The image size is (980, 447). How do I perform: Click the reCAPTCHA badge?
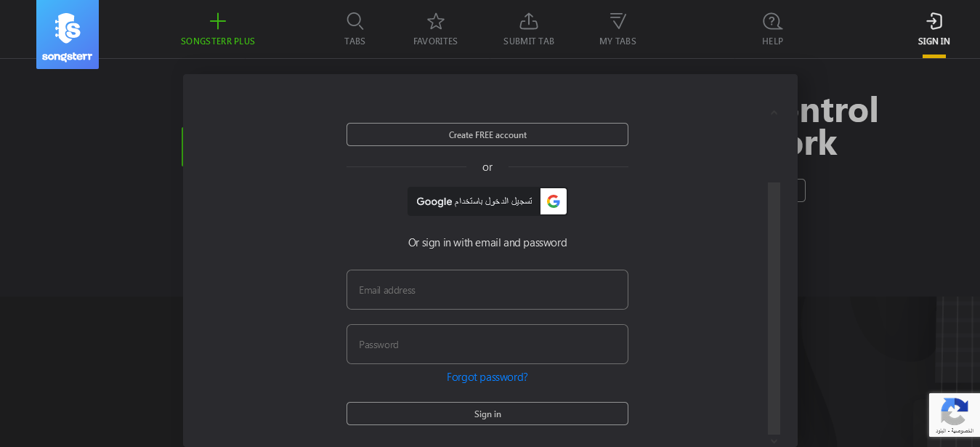pyautogui.click(x=955, y=415)
